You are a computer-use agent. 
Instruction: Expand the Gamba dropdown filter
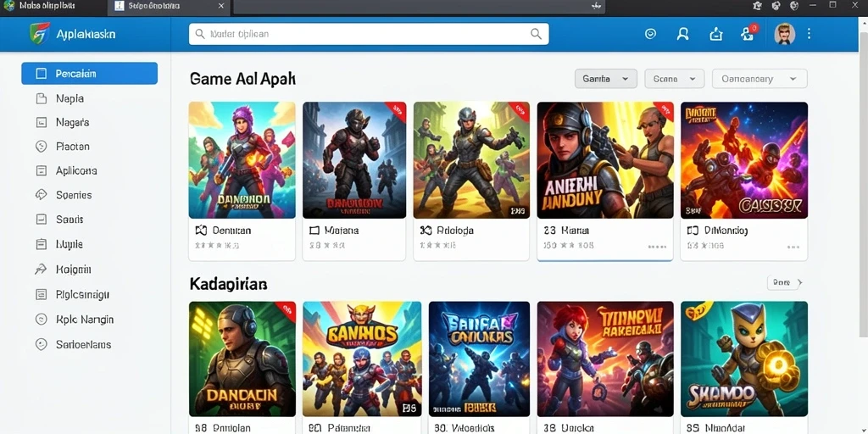605,79
